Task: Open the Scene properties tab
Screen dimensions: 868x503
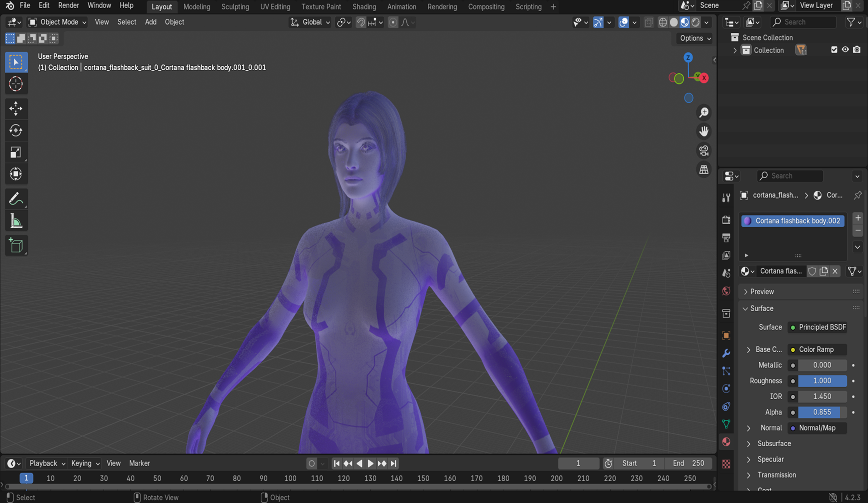Action: (726, 273)
